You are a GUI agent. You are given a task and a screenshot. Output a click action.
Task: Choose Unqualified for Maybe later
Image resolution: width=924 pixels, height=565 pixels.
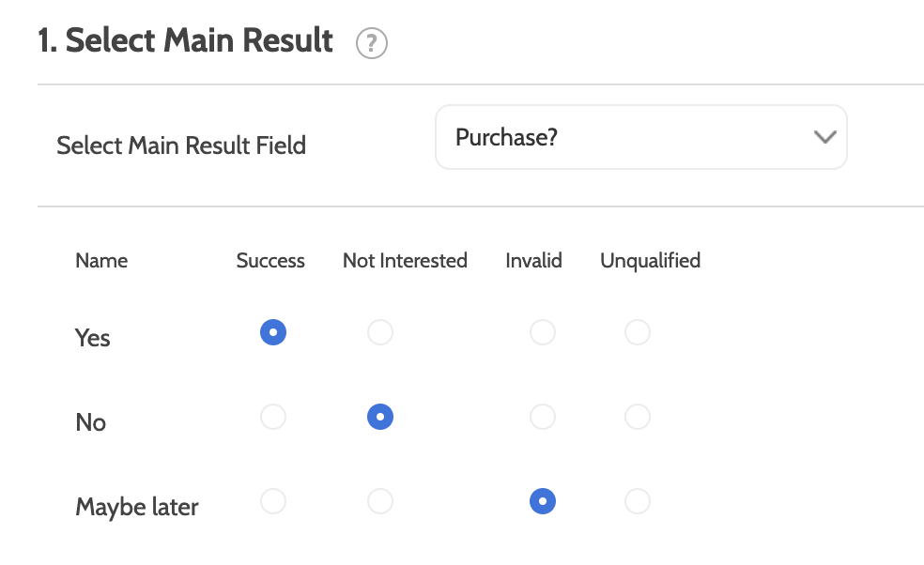click(638, 502)
